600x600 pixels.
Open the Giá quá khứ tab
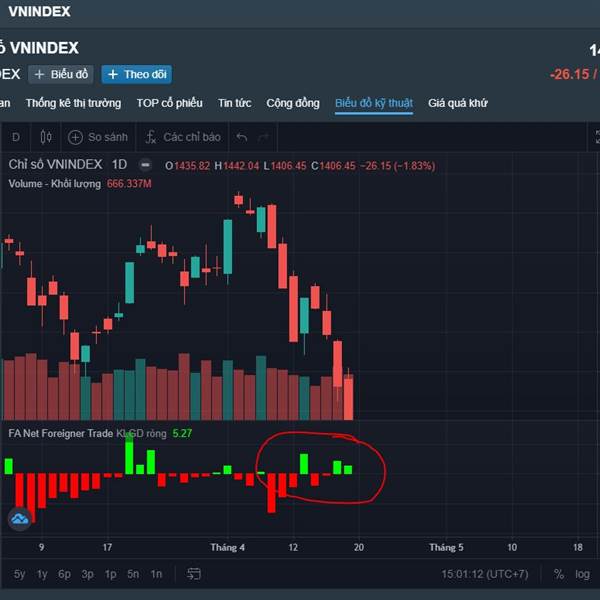point(458,103)
